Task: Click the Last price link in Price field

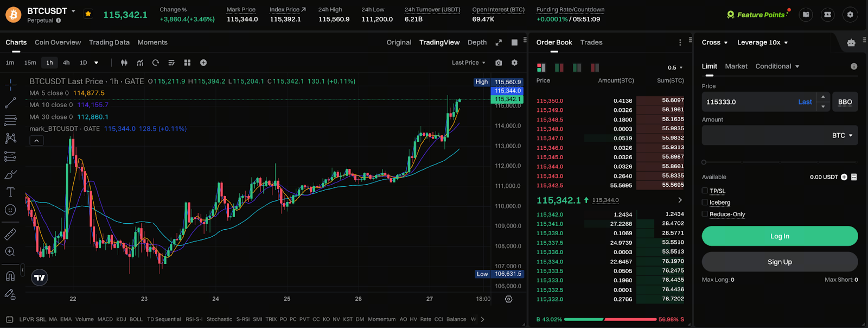Action: coord(805,102)
